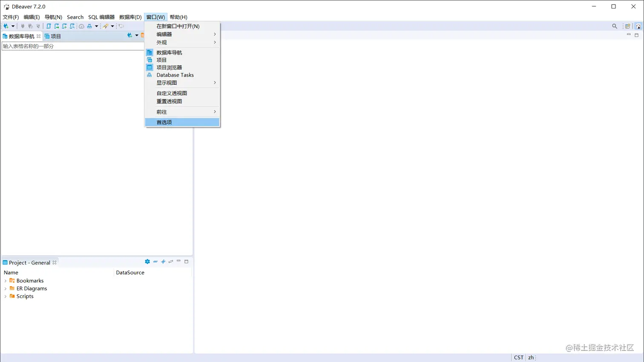Click the highlighter pen toolbar icon
This screenshot has height=362, width=644.
click(x=106, y=26)
